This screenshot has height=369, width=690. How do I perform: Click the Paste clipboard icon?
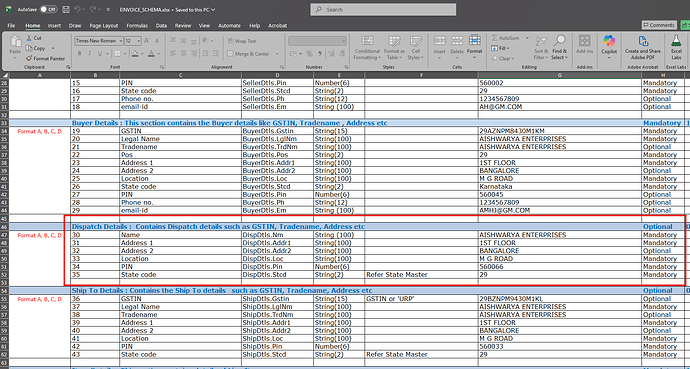coord(15,42)
